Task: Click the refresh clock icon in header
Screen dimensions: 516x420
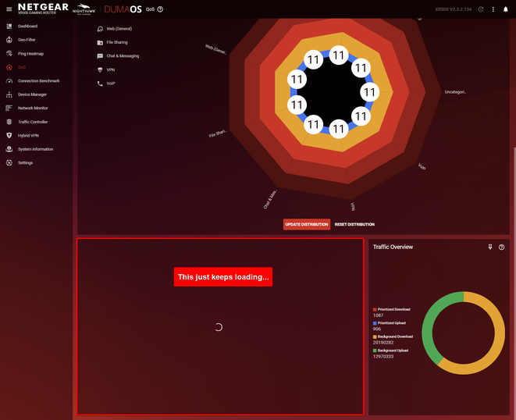Action: (481, 9)
